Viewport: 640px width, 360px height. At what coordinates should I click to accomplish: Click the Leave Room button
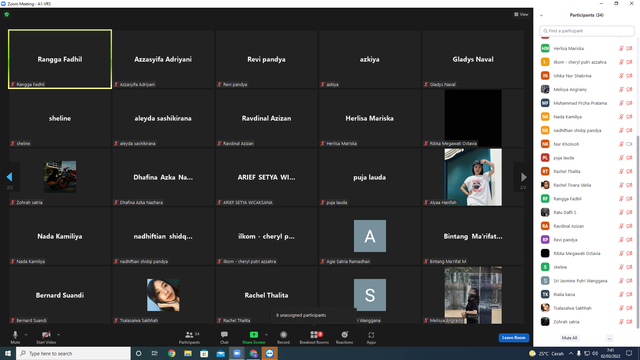(513, 338)
